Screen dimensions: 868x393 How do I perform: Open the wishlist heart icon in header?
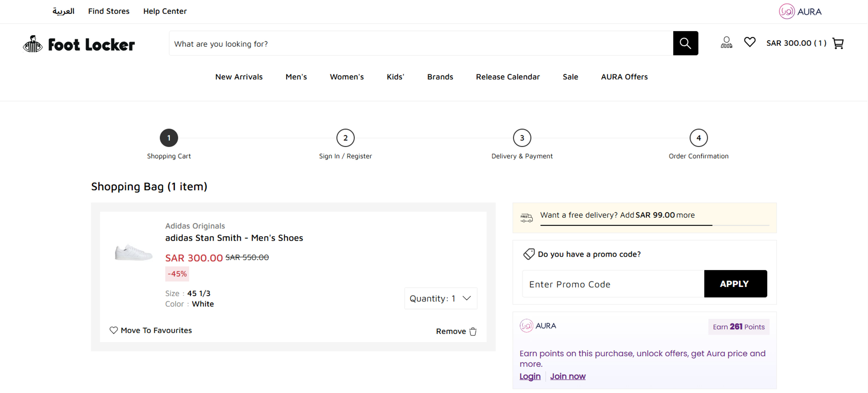(749, 42)
